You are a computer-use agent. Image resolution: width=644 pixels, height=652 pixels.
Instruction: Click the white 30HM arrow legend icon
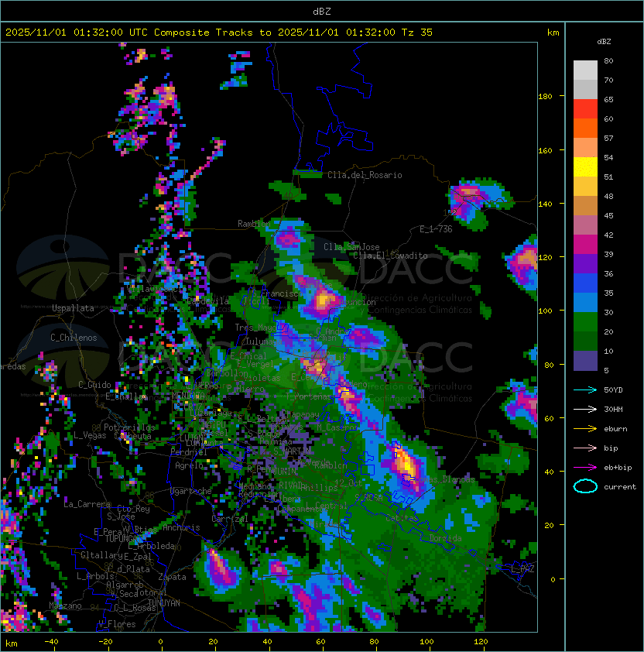[x=585, y=409]
